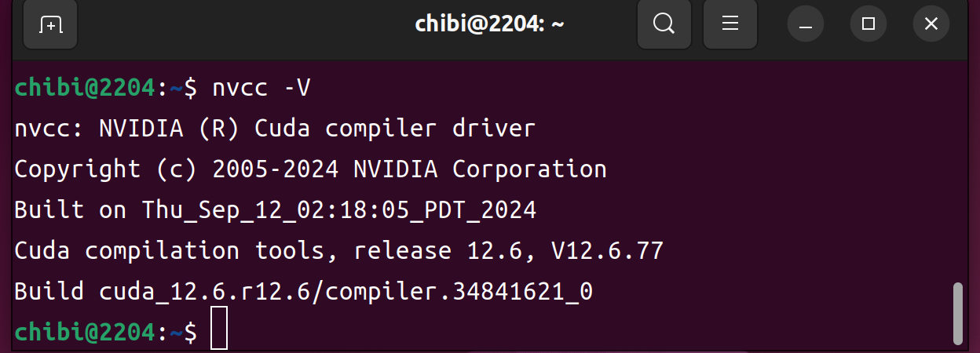Minimize the terminal window

(x=805, y=24)
